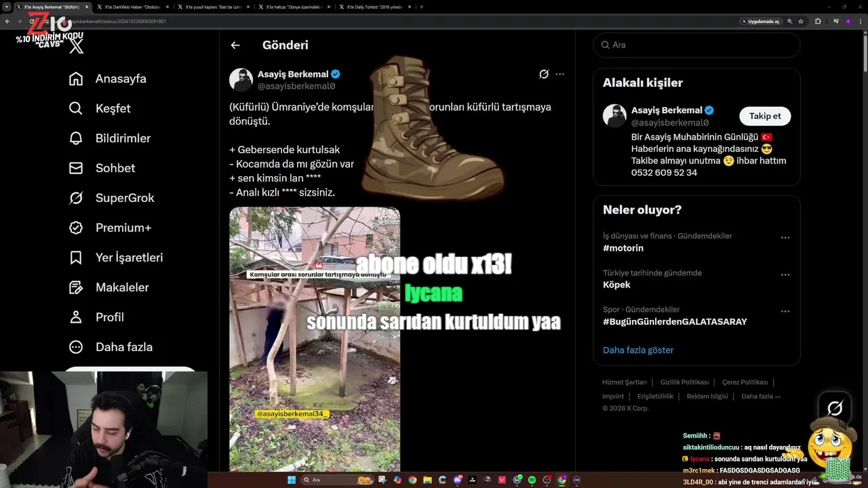Open more options for #BugünGünlerdenGALATASARAY trend
Viewport: 868px width, 488px height.
pyautogui.click(x=785, y=311)
